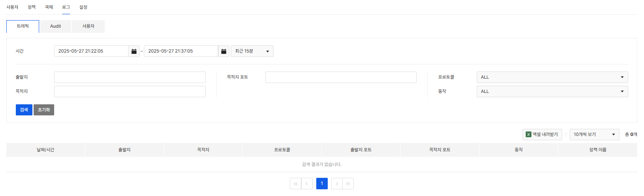Select page 1 in pagination
644x196 pixels.
[322, 184]
